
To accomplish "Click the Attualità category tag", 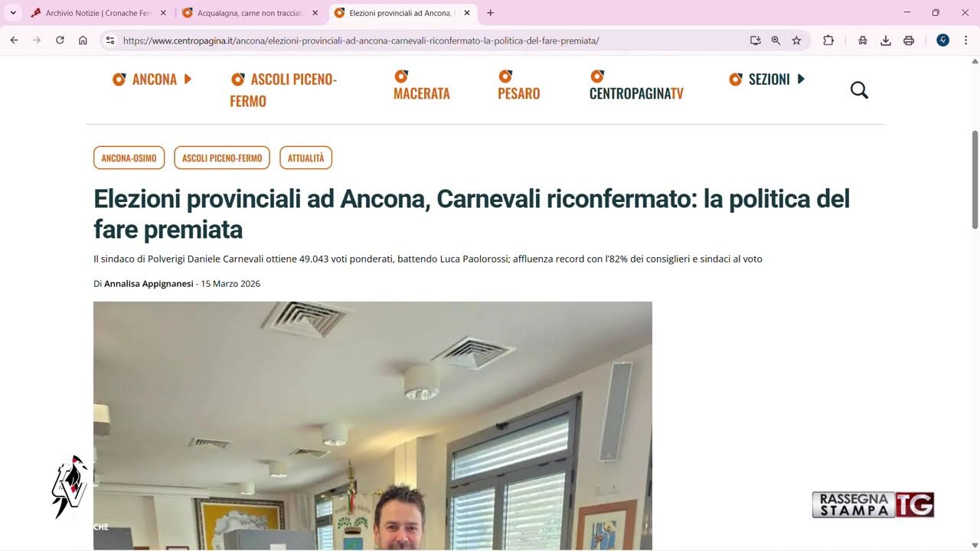I will coord(305,158).
